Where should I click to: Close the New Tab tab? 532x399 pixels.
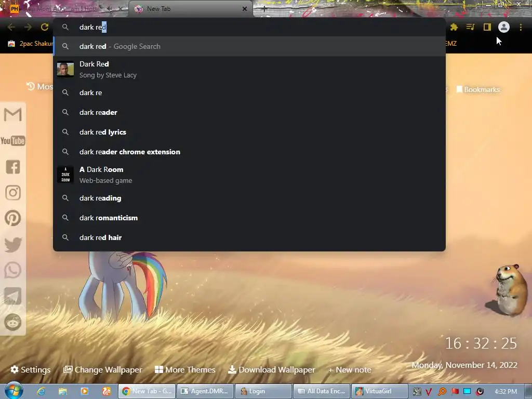[x=245, y=9]
